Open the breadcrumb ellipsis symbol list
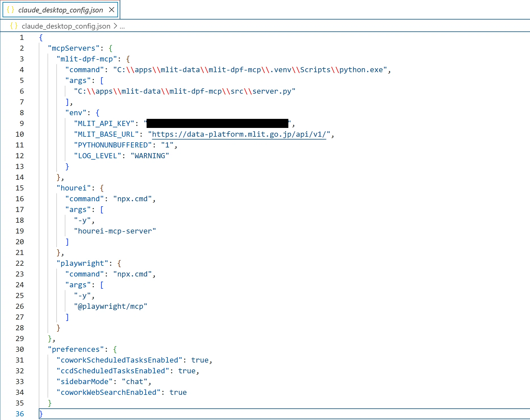 (122, 26)
